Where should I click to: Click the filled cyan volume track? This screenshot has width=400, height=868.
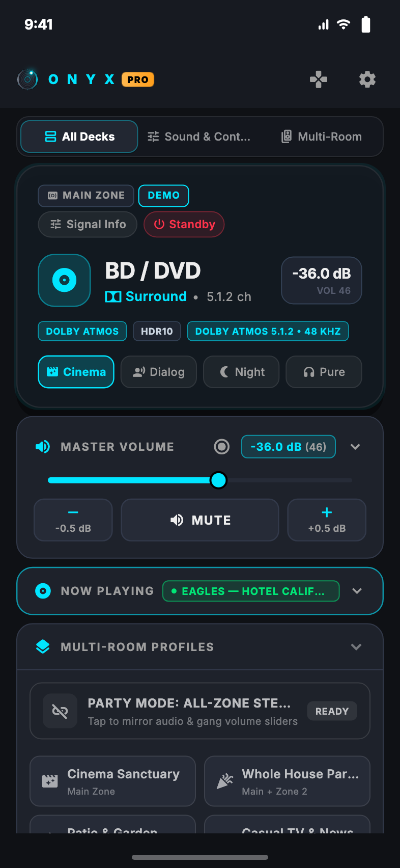click(x=129, y=480)
